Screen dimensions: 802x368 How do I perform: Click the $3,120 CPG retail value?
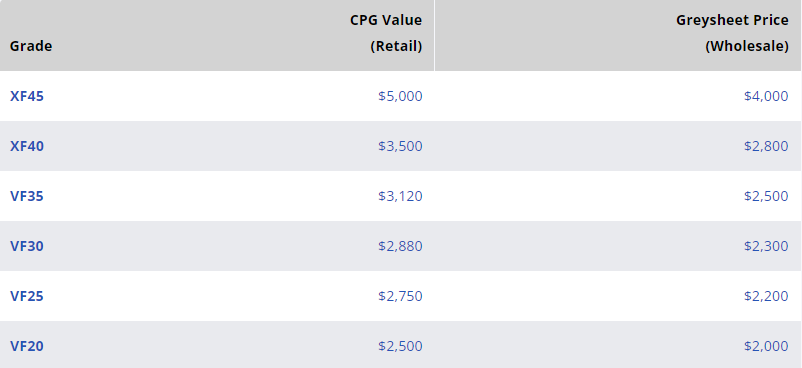click(400, 196)
